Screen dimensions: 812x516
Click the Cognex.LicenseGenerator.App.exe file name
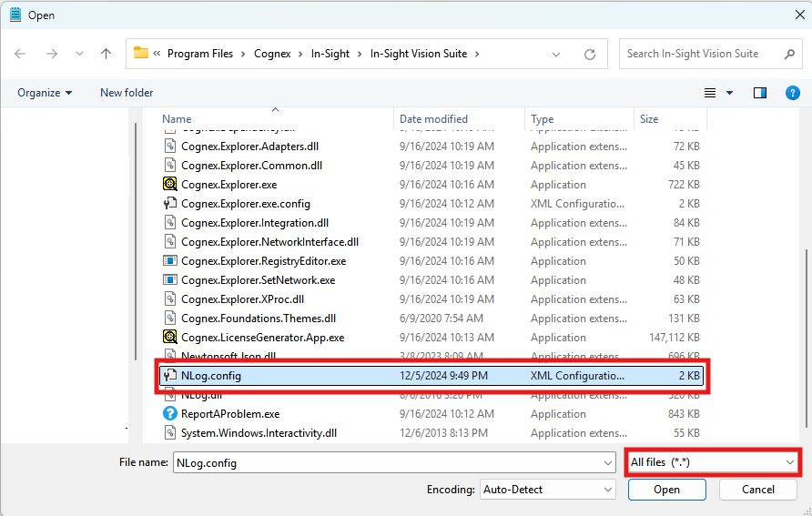tap(262, 338)
